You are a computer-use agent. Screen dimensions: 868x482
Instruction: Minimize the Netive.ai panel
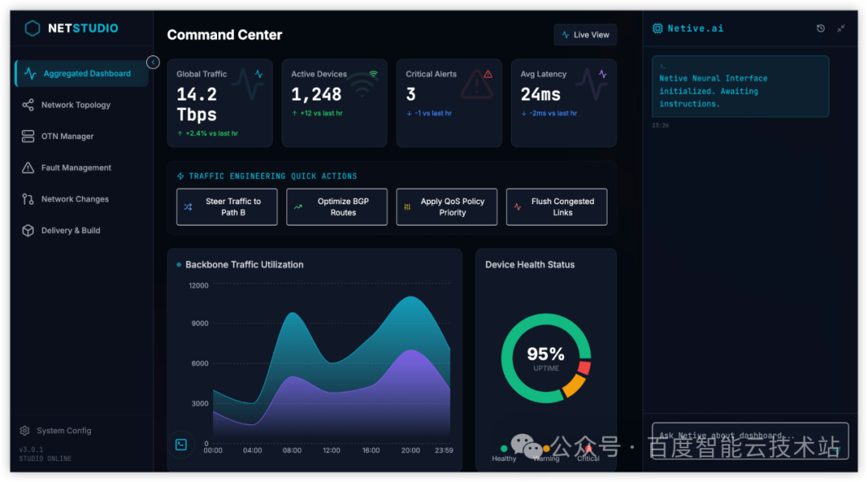[841, 28]
